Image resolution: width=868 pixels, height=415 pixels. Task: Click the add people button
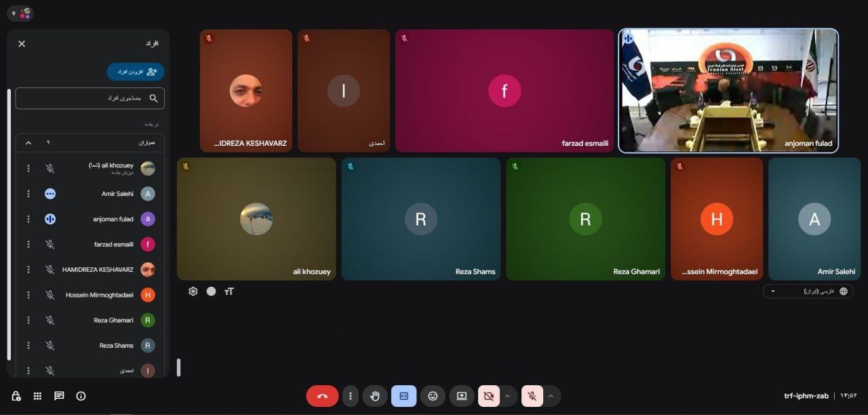tap(136, 71)
